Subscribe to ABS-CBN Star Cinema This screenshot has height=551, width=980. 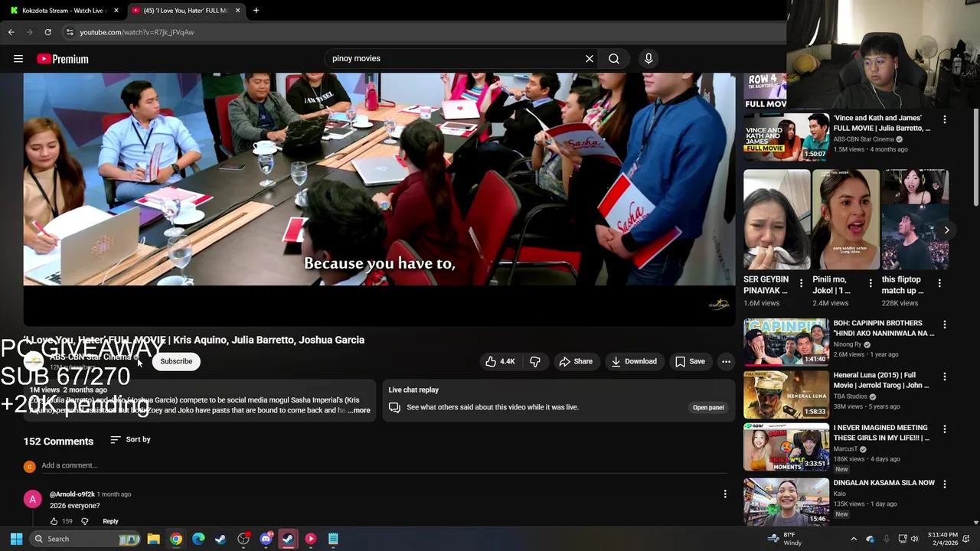176,361
